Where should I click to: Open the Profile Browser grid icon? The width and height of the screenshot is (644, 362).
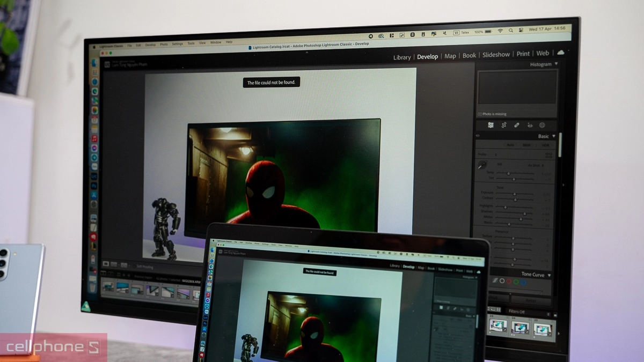click(x=548, y=156)
